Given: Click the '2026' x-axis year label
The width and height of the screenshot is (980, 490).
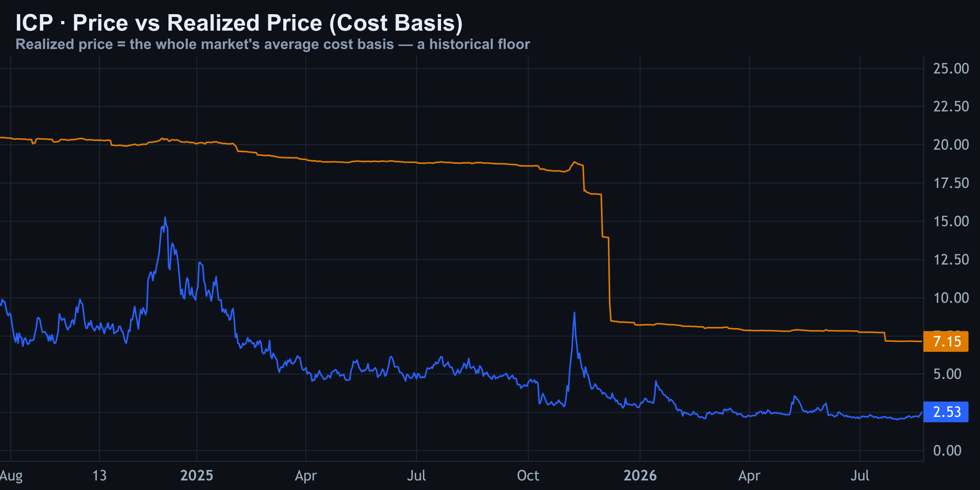Looking at the screenshot, I should click(640, 475).
